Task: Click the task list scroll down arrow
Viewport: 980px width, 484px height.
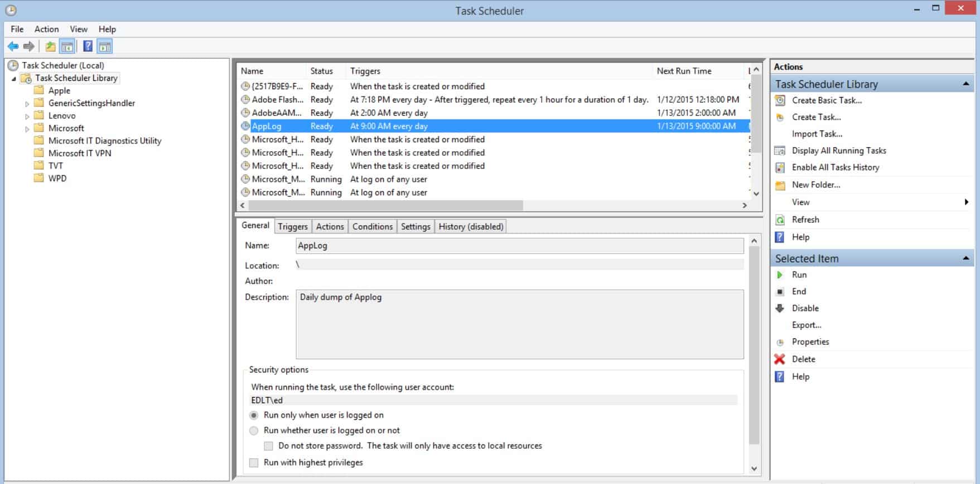Action: click(756, 193)
